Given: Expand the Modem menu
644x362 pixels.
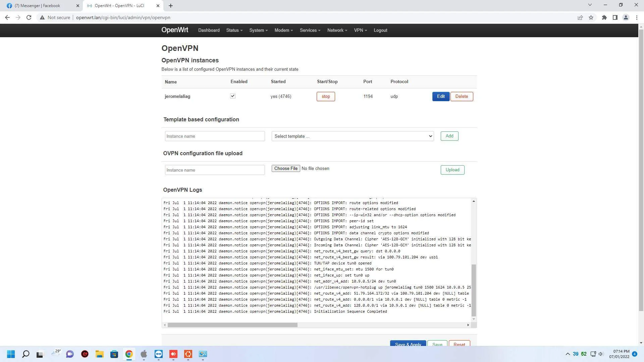Looking at the screenshot, I should [x=283, y=30].
